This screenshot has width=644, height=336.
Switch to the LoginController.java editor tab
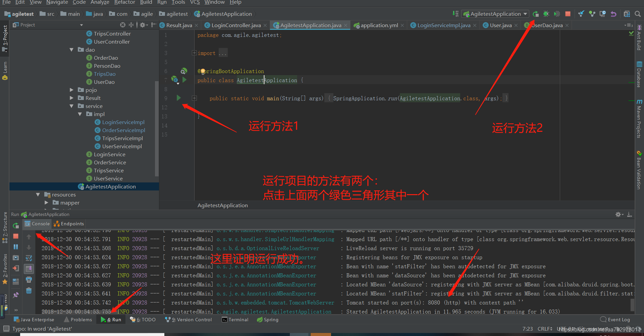(236, 25)
